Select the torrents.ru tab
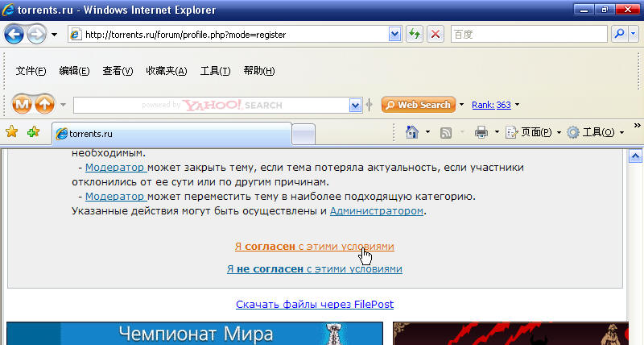 (171, 134)
